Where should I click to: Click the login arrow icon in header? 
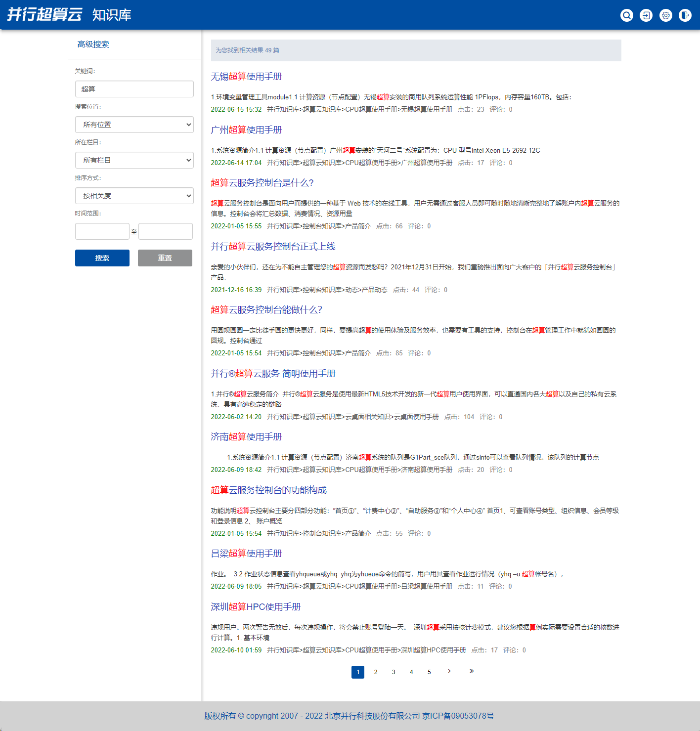(646, 15)
